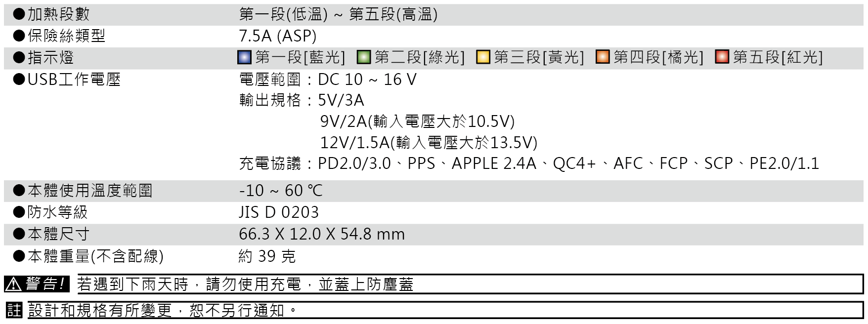Click the 66.3 X 12.0 X 54.8 mm dimensions
Screen dimensions: 868x324
(x=322, y=234)
